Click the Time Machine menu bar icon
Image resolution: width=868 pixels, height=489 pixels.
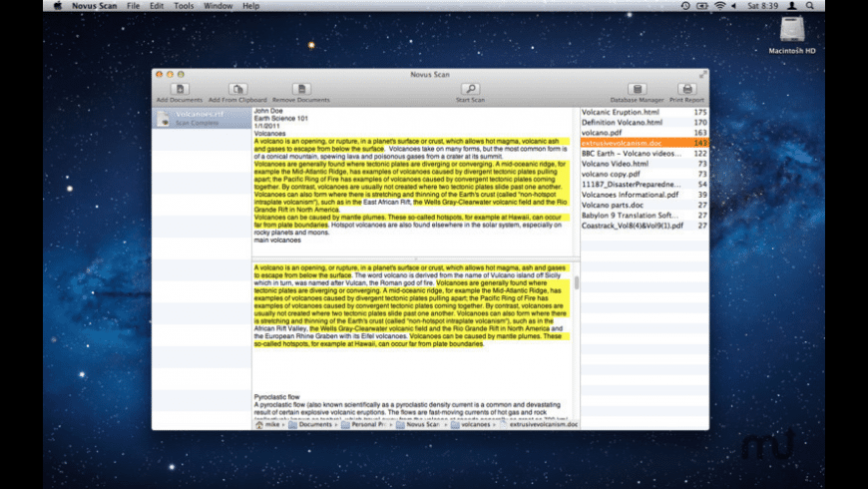coord(685,6)
